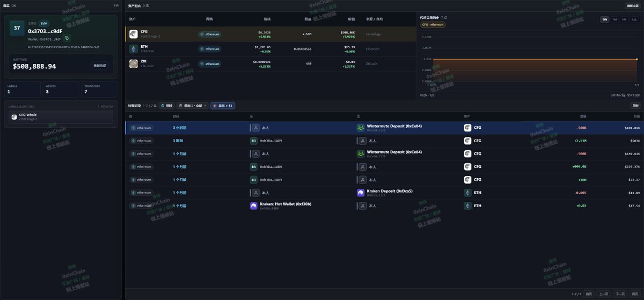Click the $508,888.94 total value
Image resolution: width=644 pixels, height=300 pixels.
coord(34,67)
